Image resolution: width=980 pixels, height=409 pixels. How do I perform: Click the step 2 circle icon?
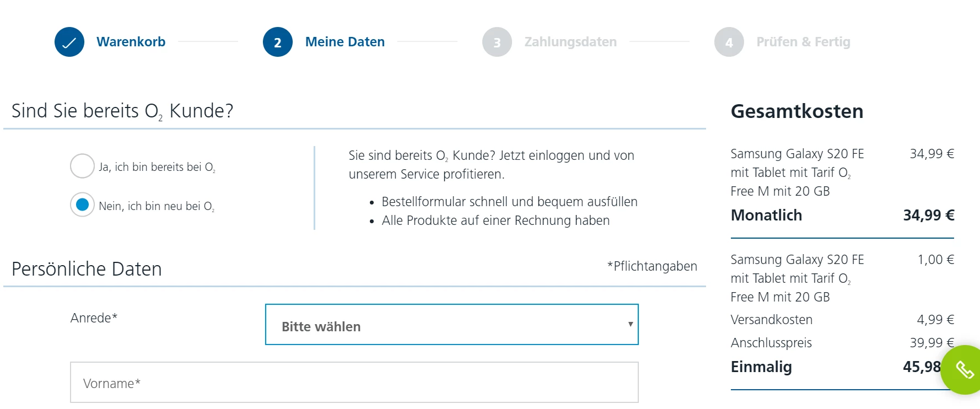[x=278, y=42]
